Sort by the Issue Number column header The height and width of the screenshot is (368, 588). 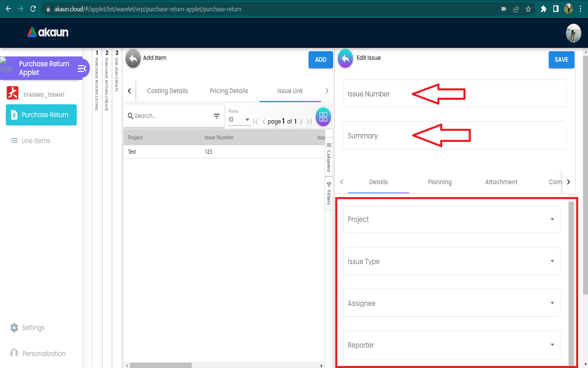pyautogui.click(x=238, y=137)
